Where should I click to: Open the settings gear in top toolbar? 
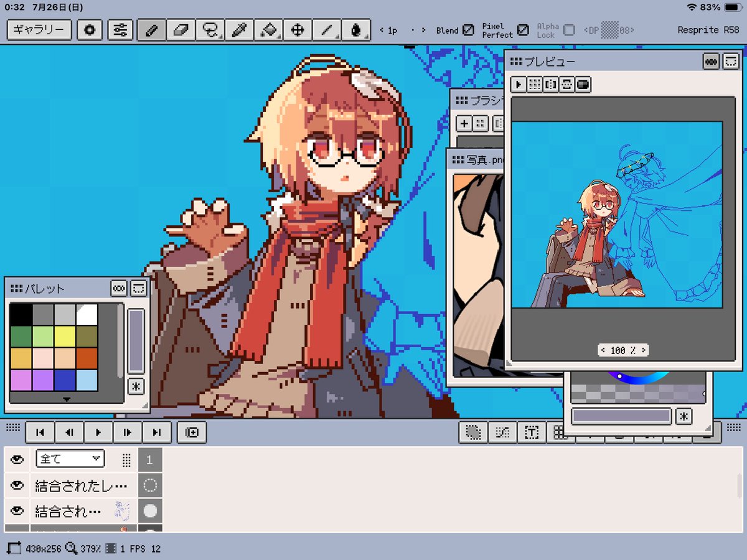[x=90, y=30]
